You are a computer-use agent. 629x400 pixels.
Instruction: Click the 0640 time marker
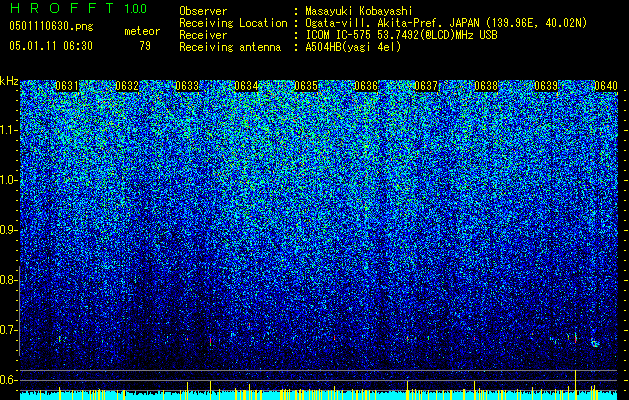point(606,86)
